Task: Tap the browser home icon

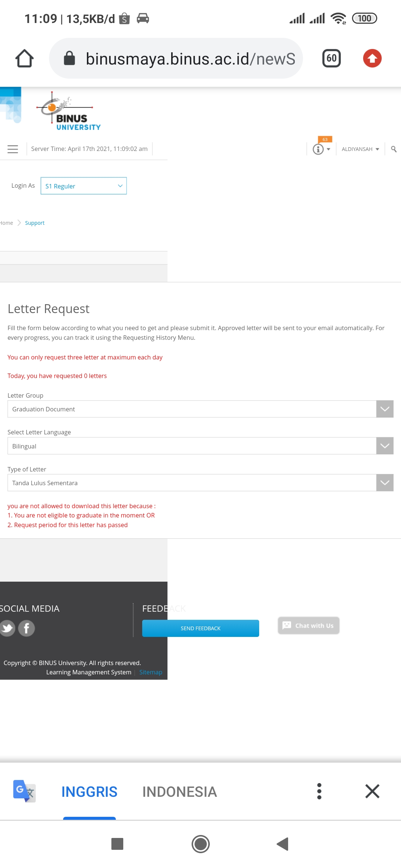Action: [25, 59]
